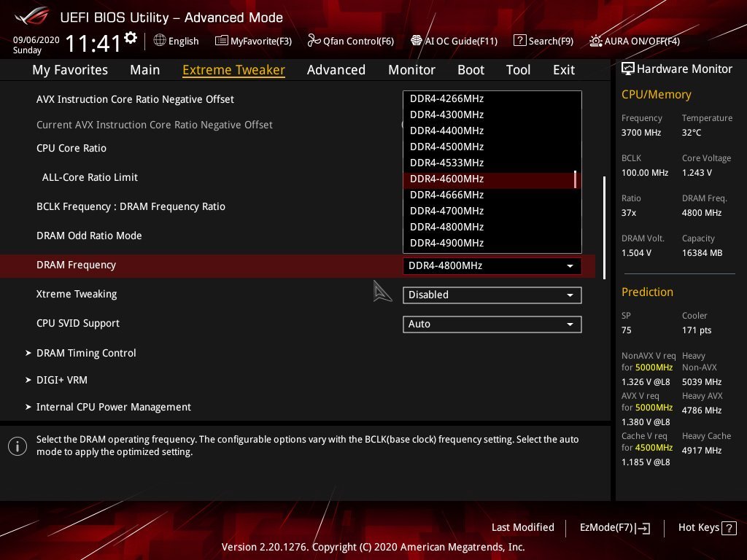The width and height of the screenshot is (747, 560).
Task: Open the CPU SVID Support Auto dropdown
Action: (x=492, y=324)
